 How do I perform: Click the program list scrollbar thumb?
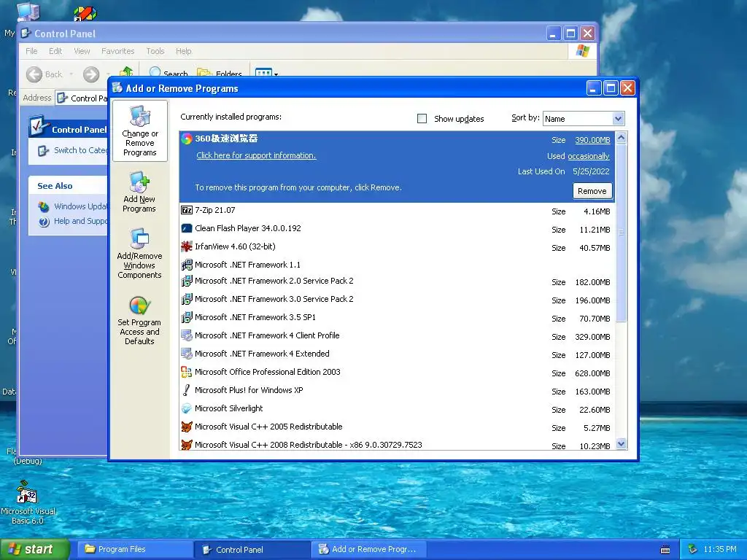click(621, 233)
